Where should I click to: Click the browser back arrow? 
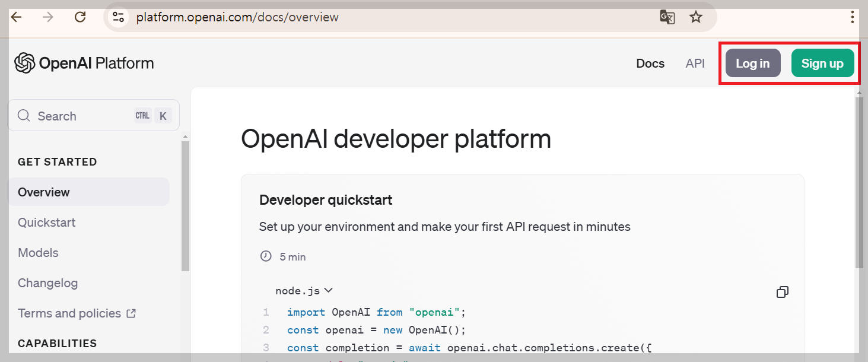(x=16, y=17)
